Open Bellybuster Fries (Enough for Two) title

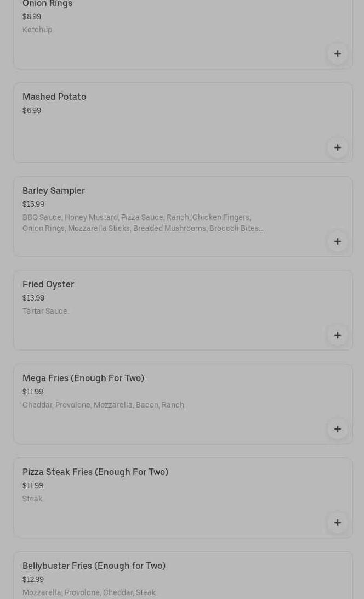(94, 566)
